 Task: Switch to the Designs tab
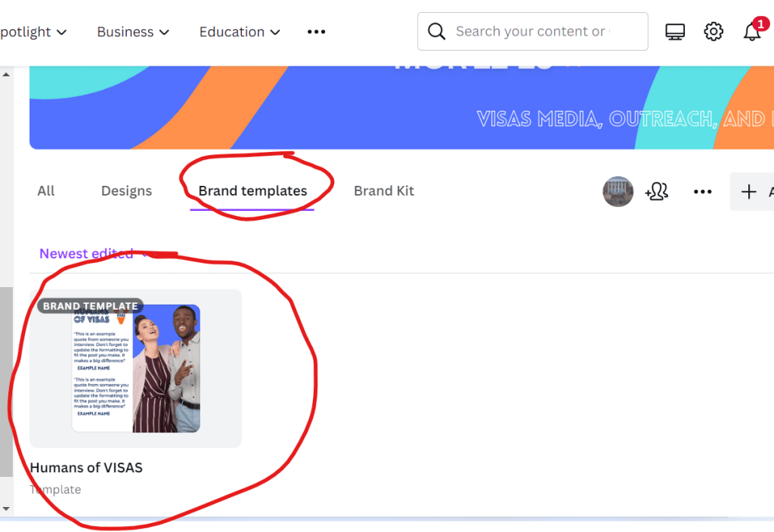[x=126, y=191]
